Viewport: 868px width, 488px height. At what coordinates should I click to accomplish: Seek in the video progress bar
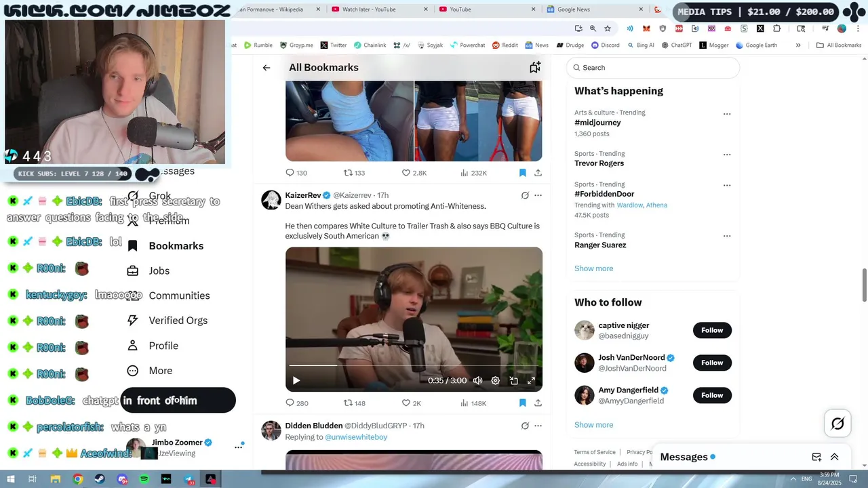pos(414,365)
